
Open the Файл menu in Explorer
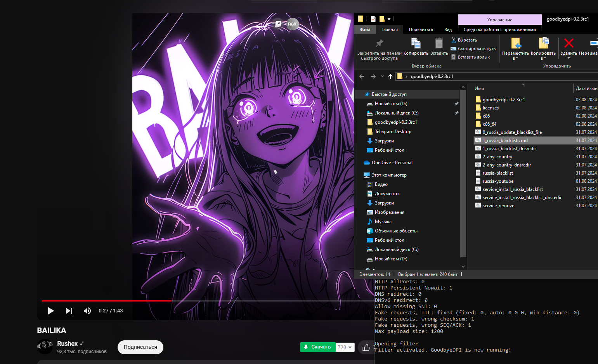click(x=365, y=29)
